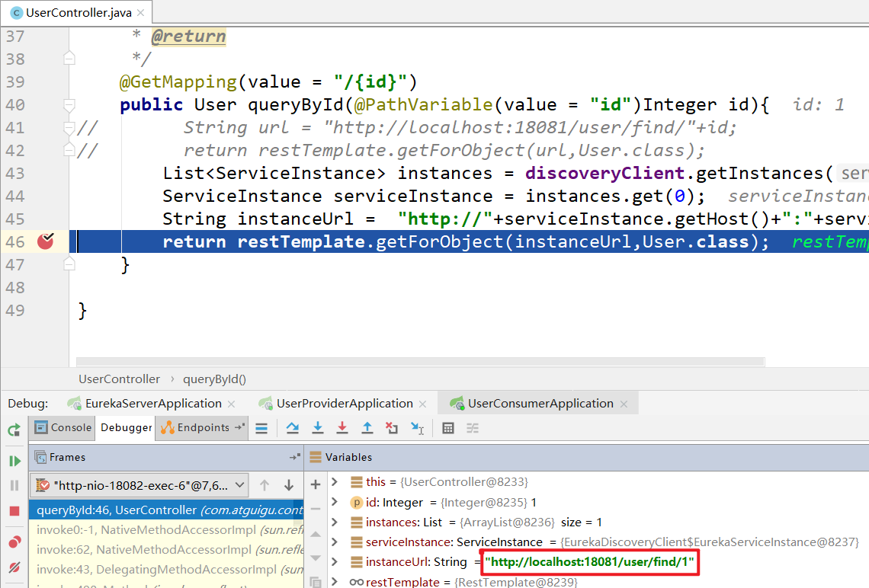Open the thread selector dropdown
Image resolution: width=869 pixels, height=588 pixels.
tap(239, 484)
